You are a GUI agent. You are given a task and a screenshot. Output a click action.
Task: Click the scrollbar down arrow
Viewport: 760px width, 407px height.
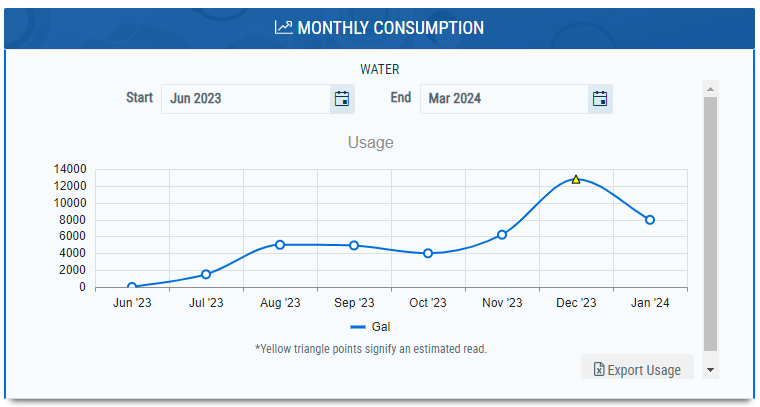[711, 370]
